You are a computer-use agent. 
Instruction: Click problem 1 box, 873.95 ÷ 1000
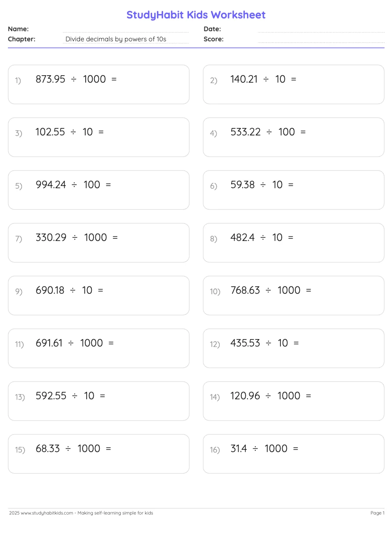click(x=98, y=84)
